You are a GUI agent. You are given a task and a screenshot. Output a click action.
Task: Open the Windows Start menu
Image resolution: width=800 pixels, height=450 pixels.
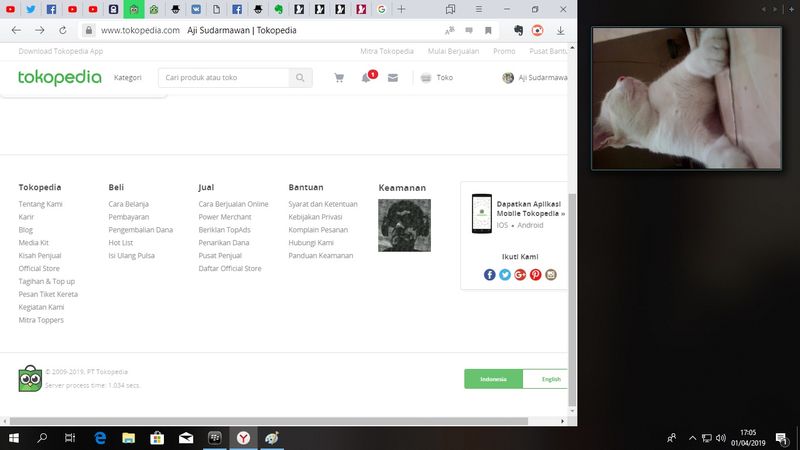tap(14, 438)
